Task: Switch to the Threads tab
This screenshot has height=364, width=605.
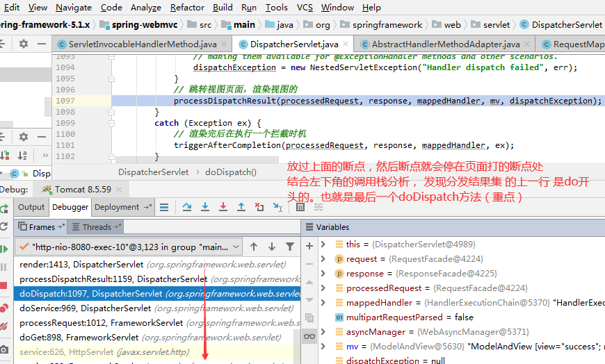Action: point(97,227)
